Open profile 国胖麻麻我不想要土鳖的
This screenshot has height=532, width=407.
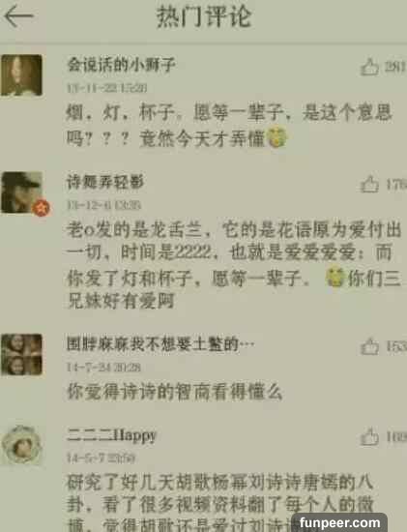(160, 344)
